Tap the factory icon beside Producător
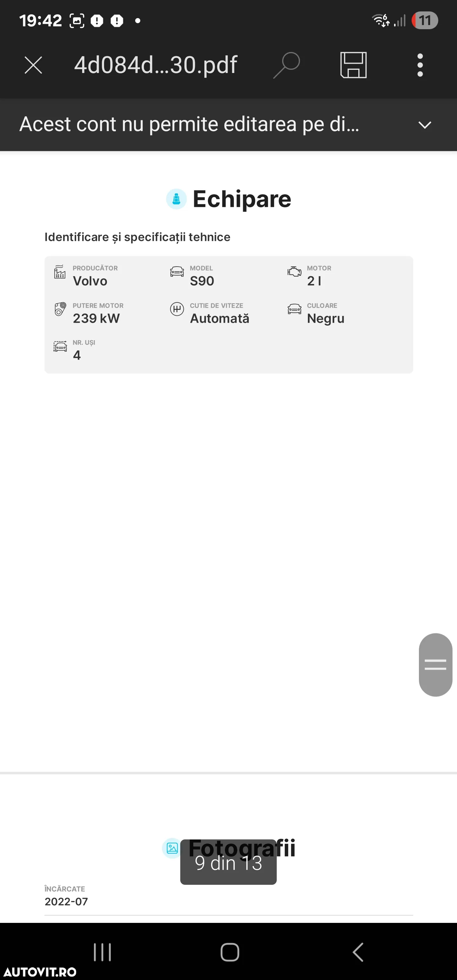Viewport: 457px width, 980px height. tap(60, 272)
